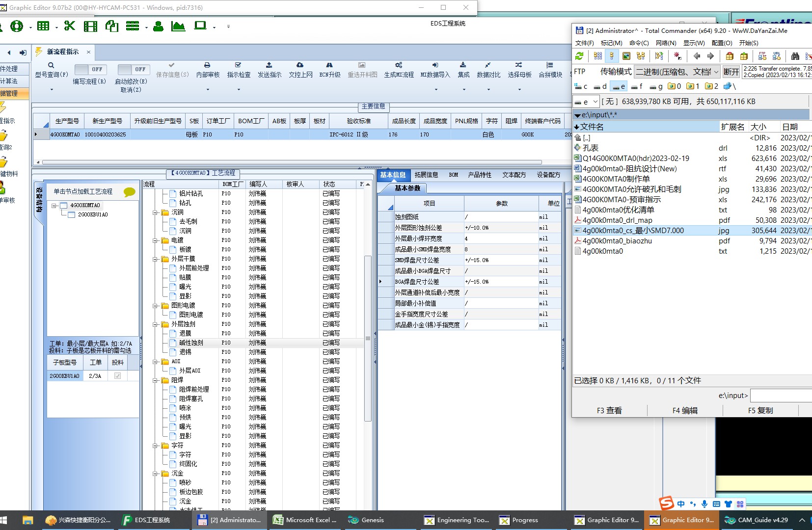This screenshot has width=812, height=530.
Task: Click the thumbnail view icon in Total Commander
Action: point(626,56)
